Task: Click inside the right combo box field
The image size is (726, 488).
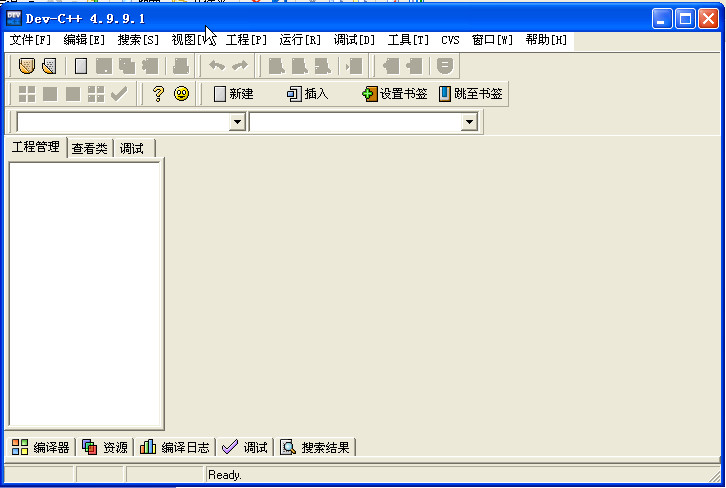Action: [x=355, y=122]
